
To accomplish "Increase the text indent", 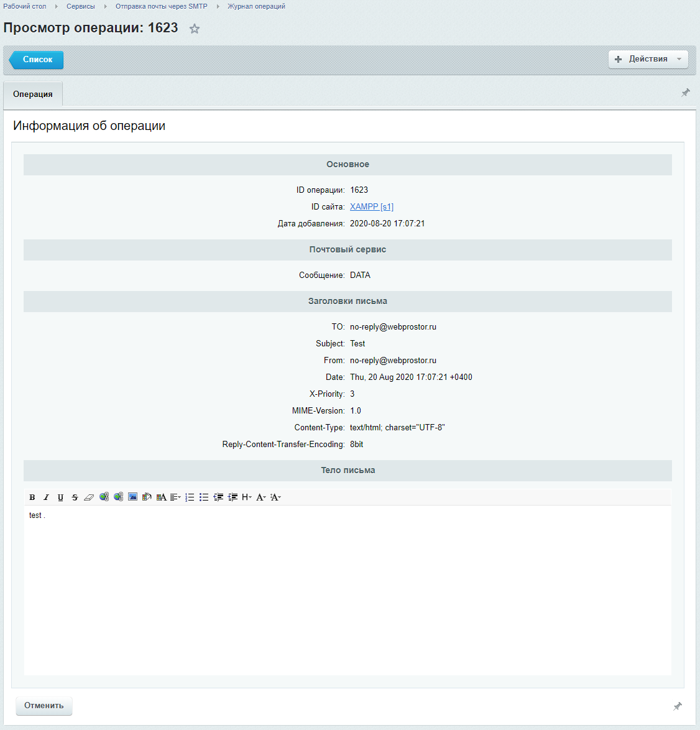I will tap(232, 497).
